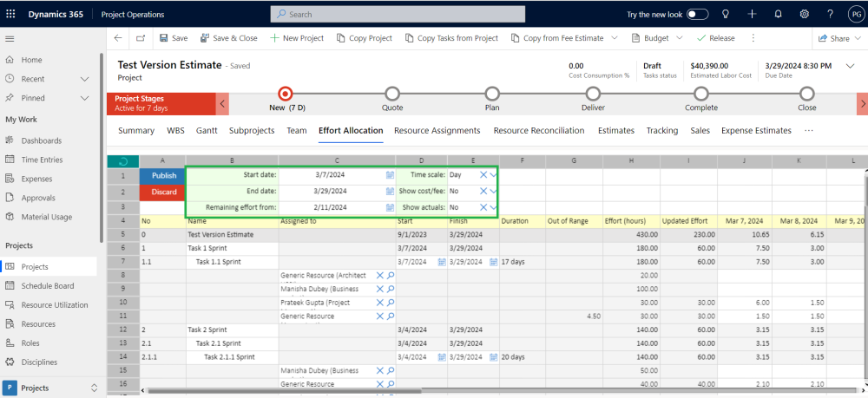
Task: Toggle the Try the new look switch
Action: pyautogui.click(x=697, y=15)
